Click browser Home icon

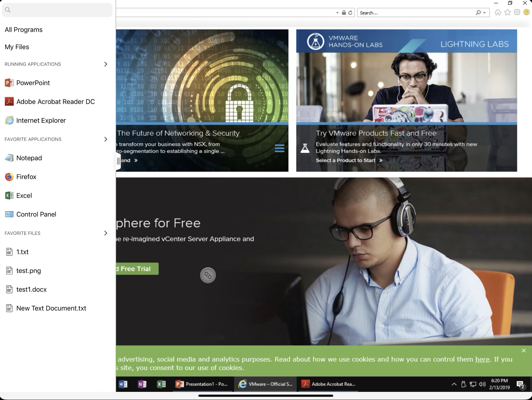(498, 12)
